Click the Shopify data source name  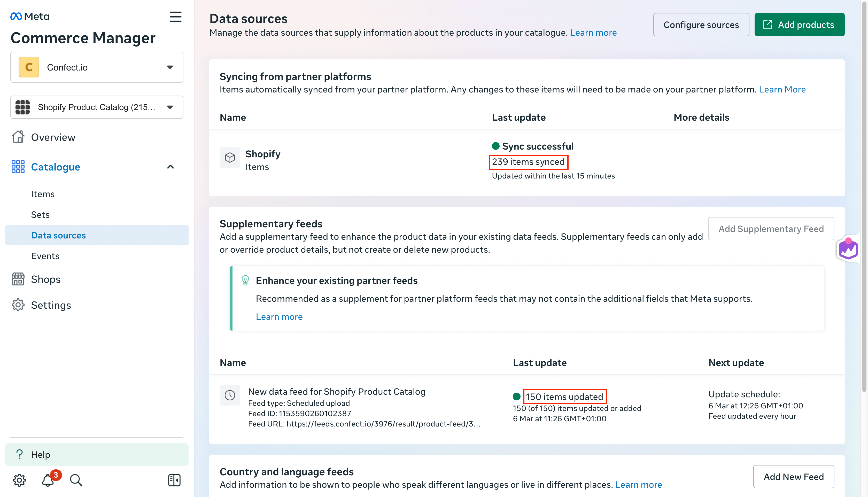click(263, 154)
